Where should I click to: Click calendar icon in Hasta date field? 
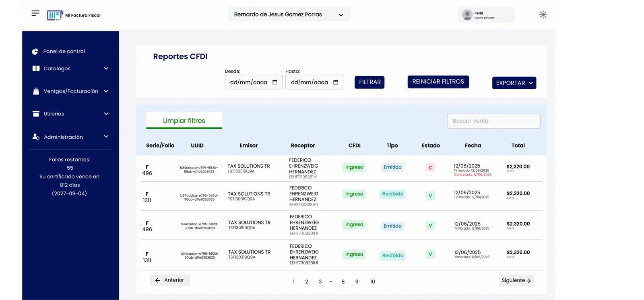click(336, 82)
